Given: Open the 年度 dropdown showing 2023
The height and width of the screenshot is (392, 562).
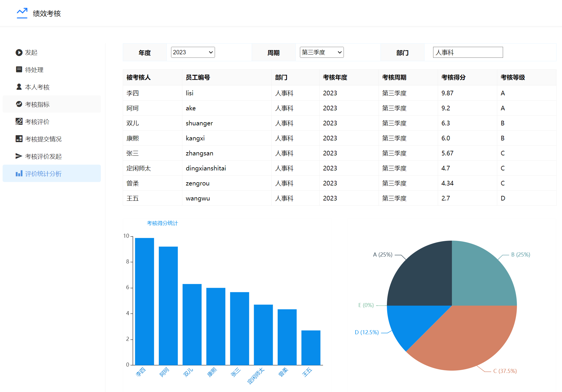Looking at the screenshot, I should (x=193, y=52).
